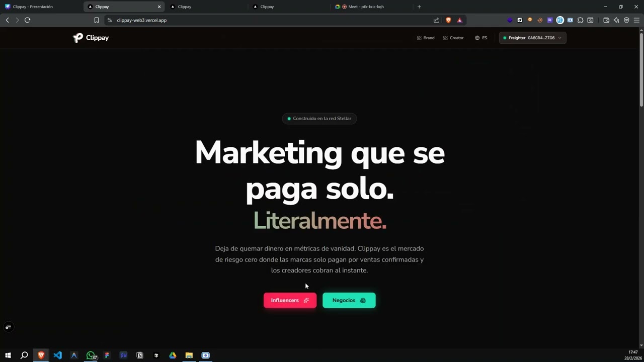This screenshot has width=644, height=362.
Task: Open the paper plane extension icon
Action: tap(520, 20)
